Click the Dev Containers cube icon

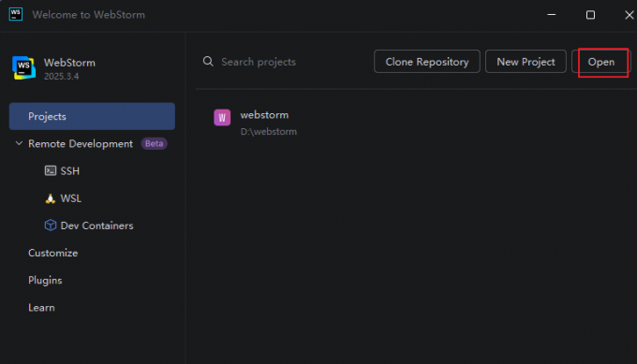[51, 226]
